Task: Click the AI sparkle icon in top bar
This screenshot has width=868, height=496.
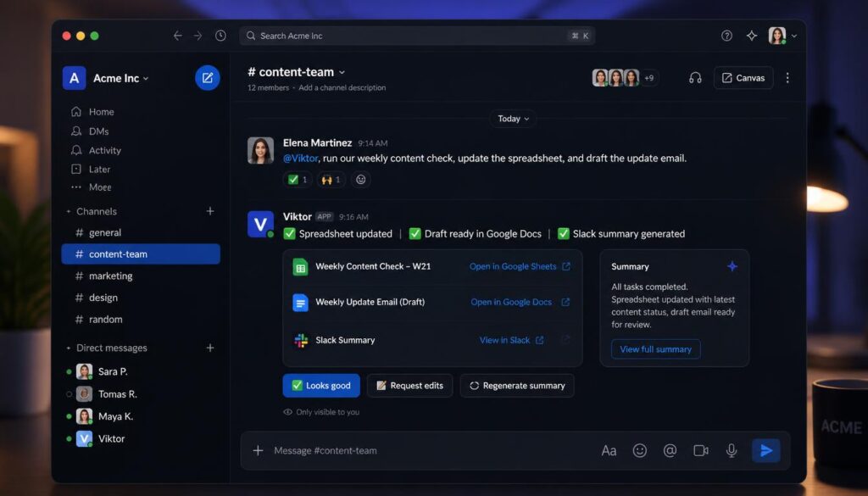Action: tap(752, 36)
